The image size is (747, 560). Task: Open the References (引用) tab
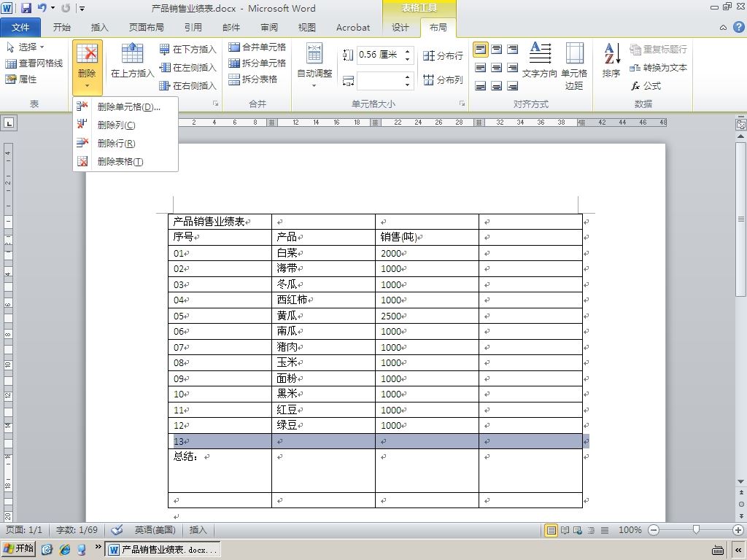tap(193, 28)
